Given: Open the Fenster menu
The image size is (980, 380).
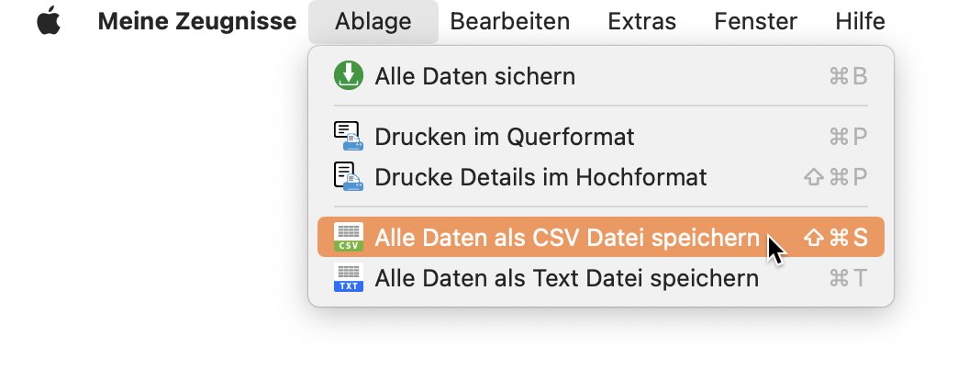Looking at the screenshot, I should coord(755,22).
